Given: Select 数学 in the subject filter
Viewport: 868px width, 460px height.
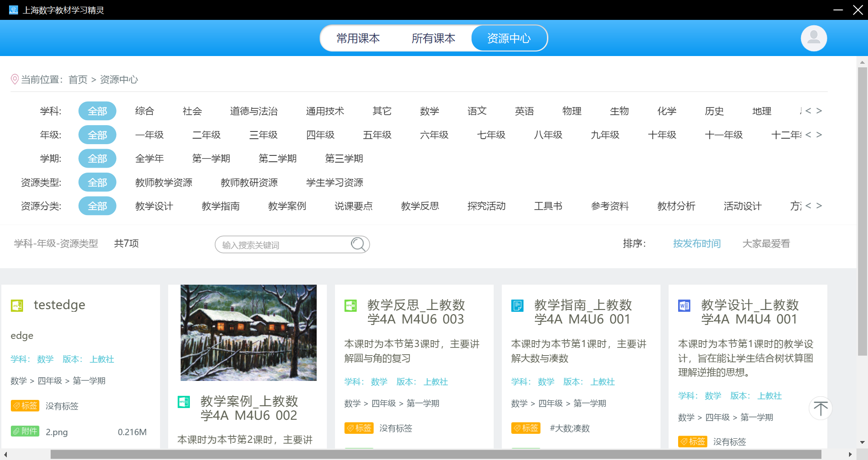Looking at the screenshot, I should click(429, 111).
